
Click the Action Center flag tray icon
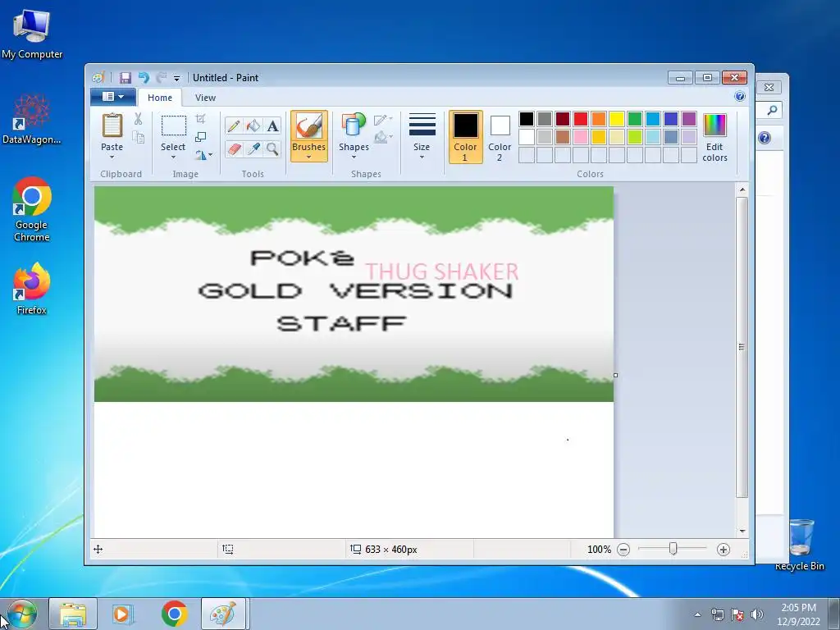(x=737, y=614)
